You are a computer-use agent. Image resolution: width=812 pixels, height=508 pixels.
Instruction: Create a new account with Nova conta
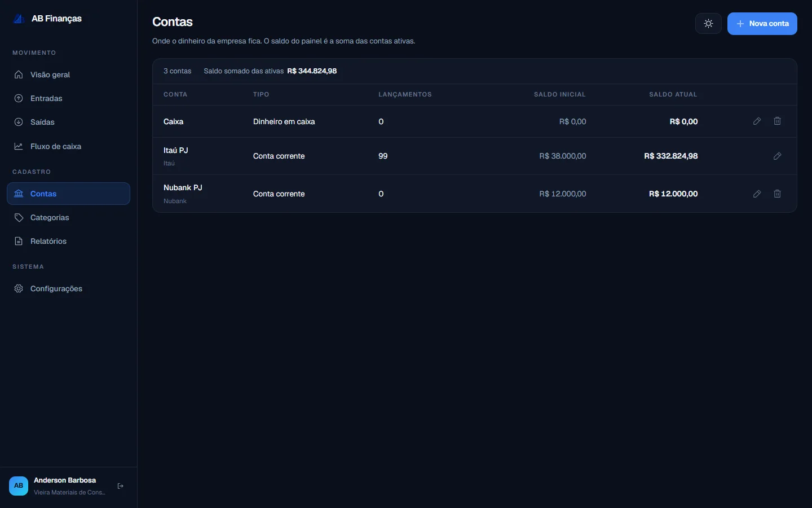[762, 24]
